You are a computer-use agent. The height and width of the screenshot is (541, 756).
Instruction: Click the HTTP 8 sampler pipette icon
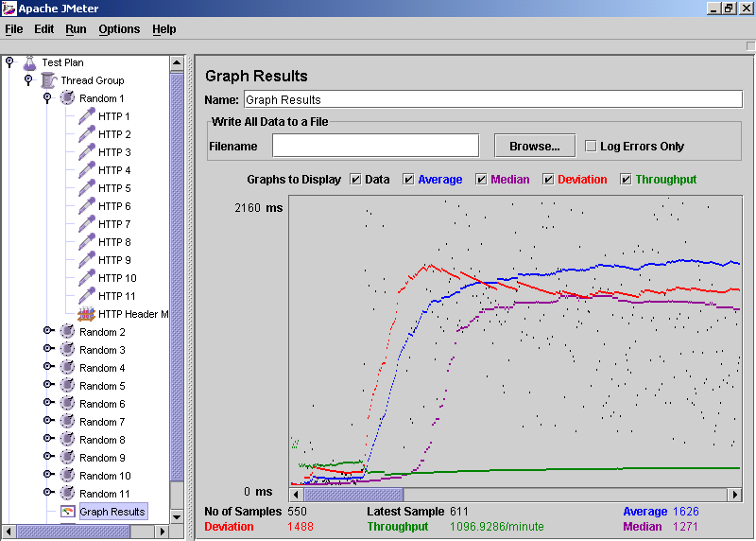[x=87, y=242]
